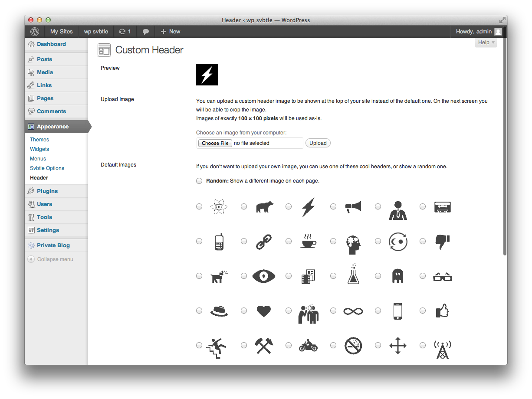This screenshot has height=399, width=532.
Task: Open the Menus submenu link
Action: coord(38,159)
